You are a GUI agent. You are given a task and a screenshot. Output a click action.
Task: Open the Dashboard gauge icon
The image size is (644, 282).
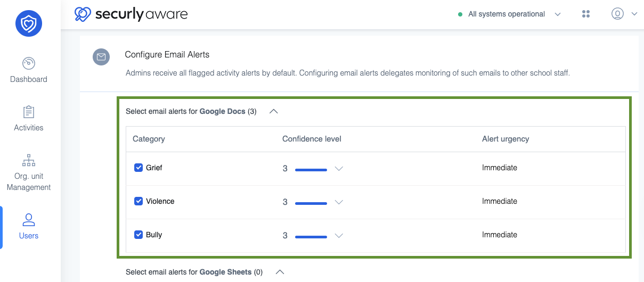click(x=29, y=63)
